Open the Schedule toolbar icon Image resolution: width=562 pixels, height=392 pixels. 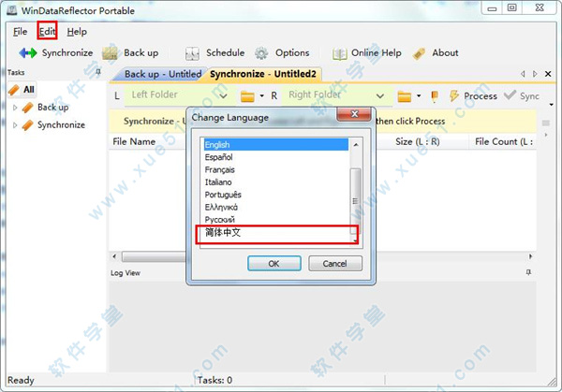[192, 53]
